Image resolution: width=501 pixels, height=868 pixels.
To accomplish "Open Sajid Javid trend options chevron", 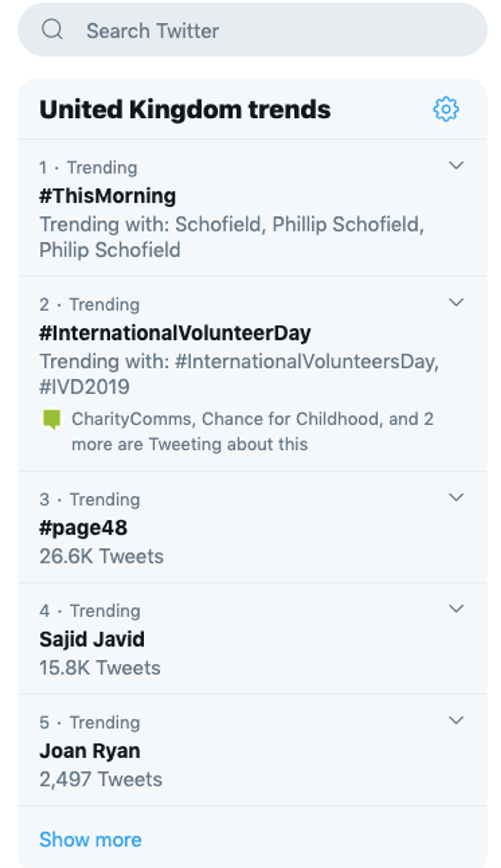I will point(456,609).
